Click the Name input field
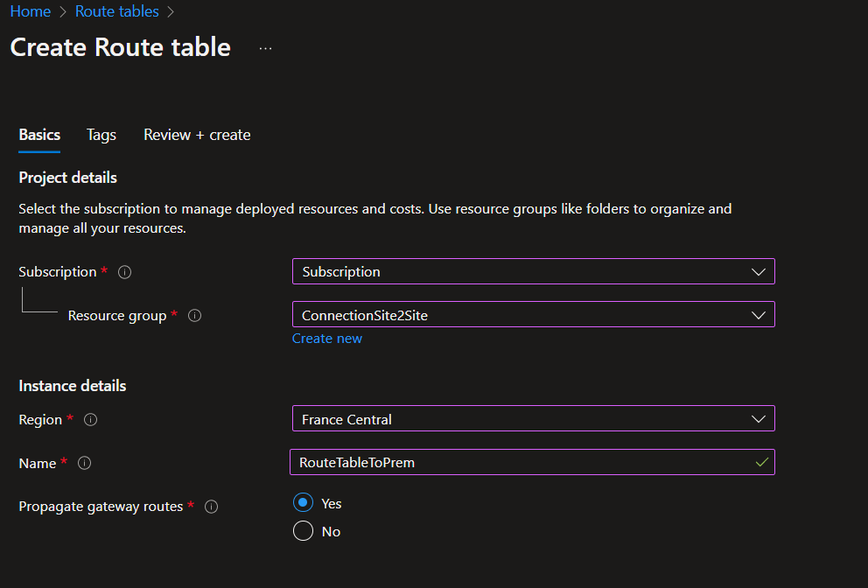Screen dimensions: 868x588 516,462
